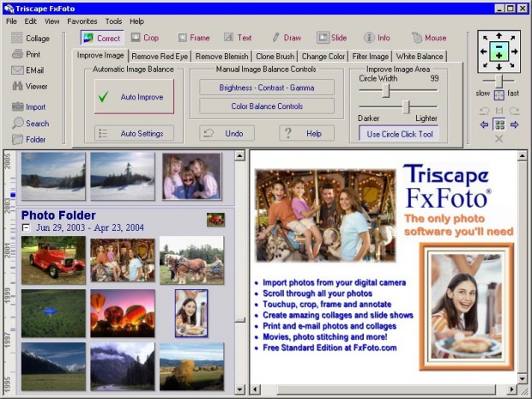The image size is (532, 399).
Task: Click the Darker-Lighter slider handle
Action: tap(406, 107)
